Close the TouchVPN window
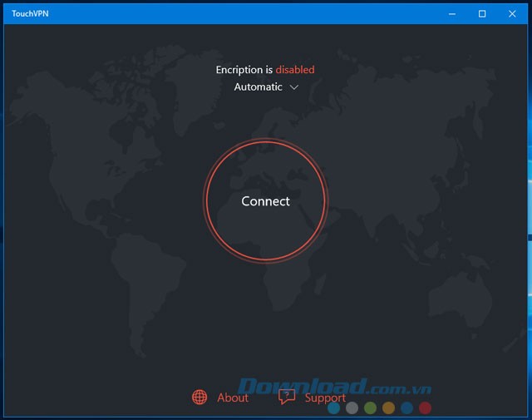532x420 pixels. click(x=513, y=13)
